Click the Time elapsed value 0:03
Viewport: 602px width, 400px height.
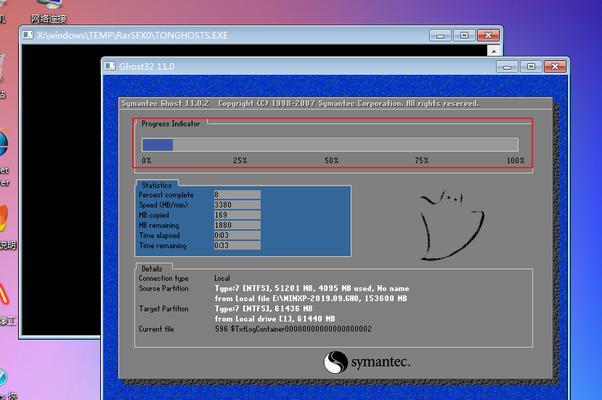click(237, 235)
